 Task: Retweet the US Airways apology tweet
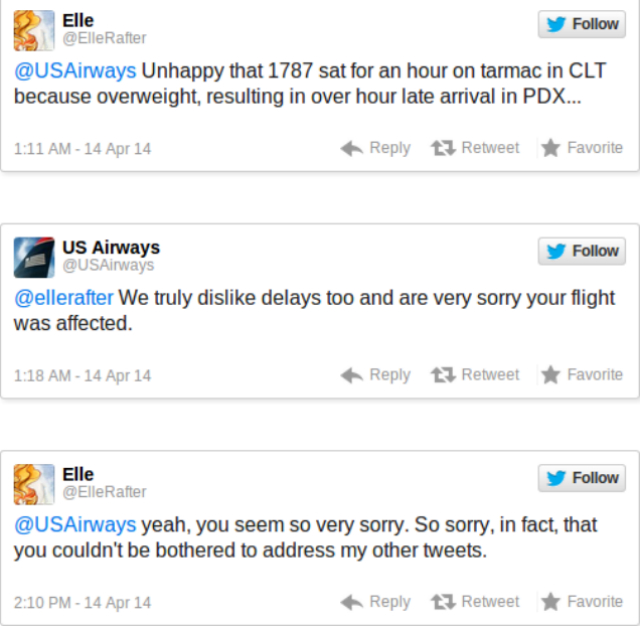click(x=476, y=375)
